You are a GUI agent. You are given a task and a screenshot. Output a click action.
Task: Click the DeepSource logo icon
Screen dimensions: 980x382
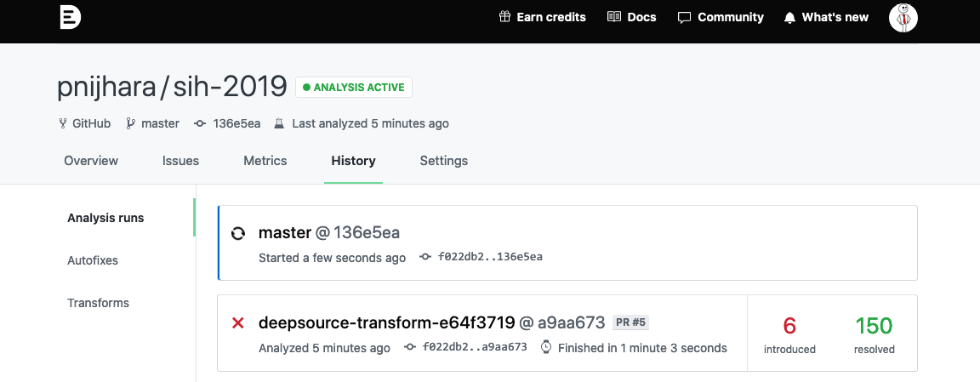coord(71,17)
